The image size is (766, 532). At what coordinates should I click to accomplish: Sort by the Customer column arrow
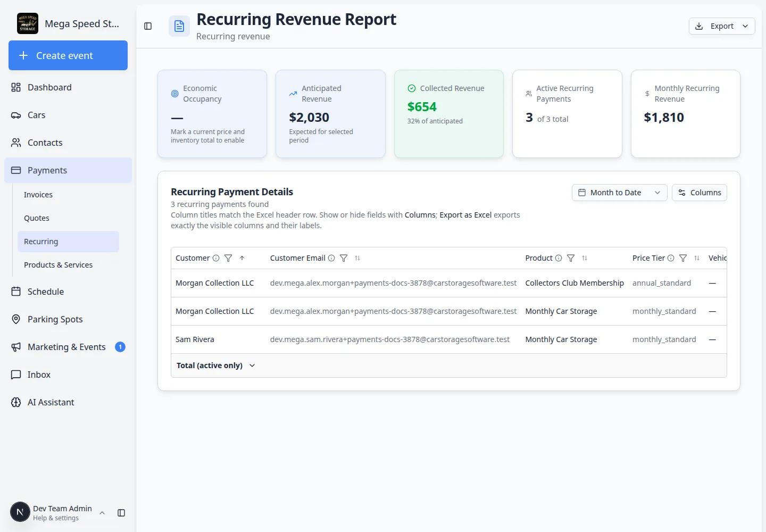[242, 258]
